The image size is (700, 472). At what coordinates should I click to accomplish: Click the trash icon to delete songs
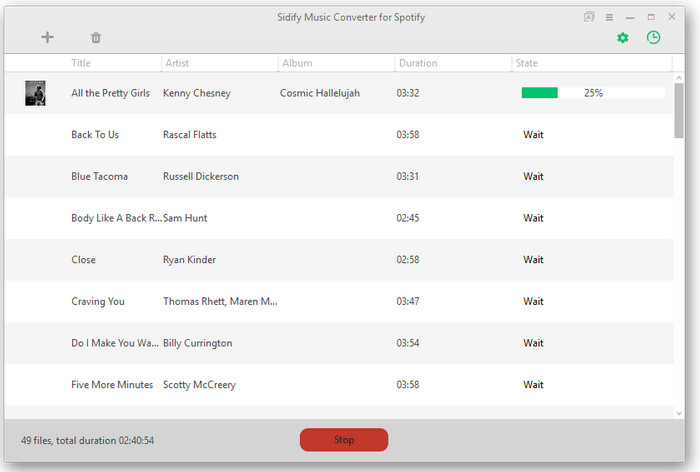(96, 38)
